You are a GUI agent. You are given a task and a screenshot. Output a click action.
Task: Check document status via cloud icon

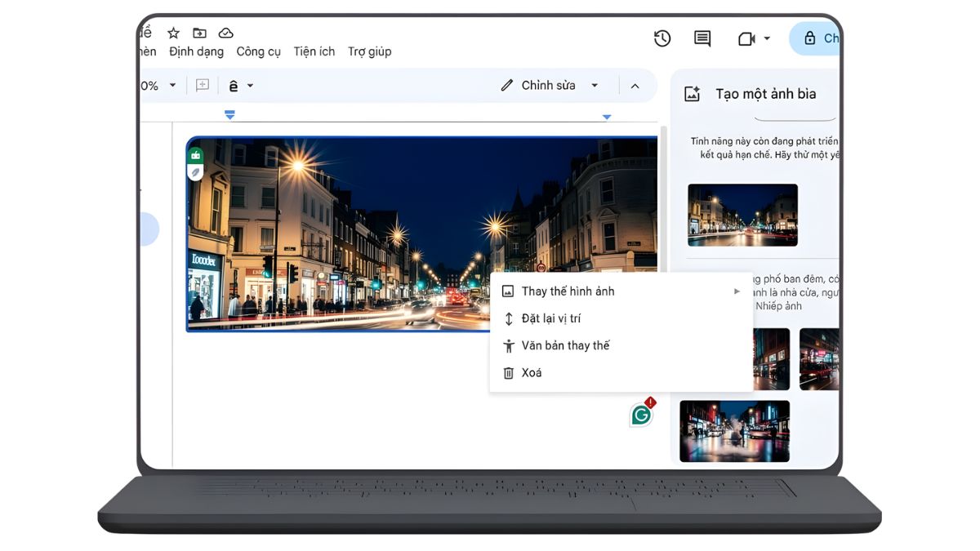pos(226,33)
